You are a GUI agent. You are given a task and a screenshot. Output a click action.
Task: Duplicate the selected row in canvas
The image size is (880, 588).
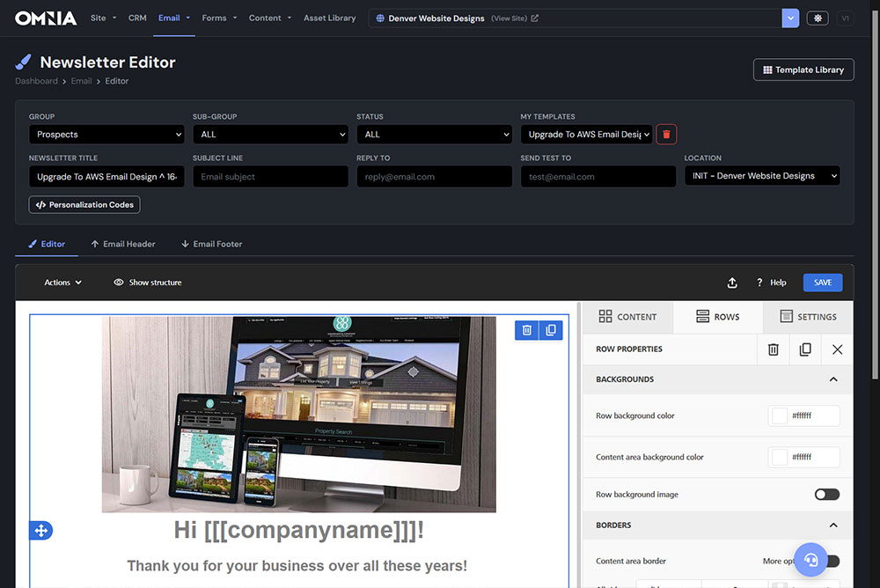pos(551,330)
